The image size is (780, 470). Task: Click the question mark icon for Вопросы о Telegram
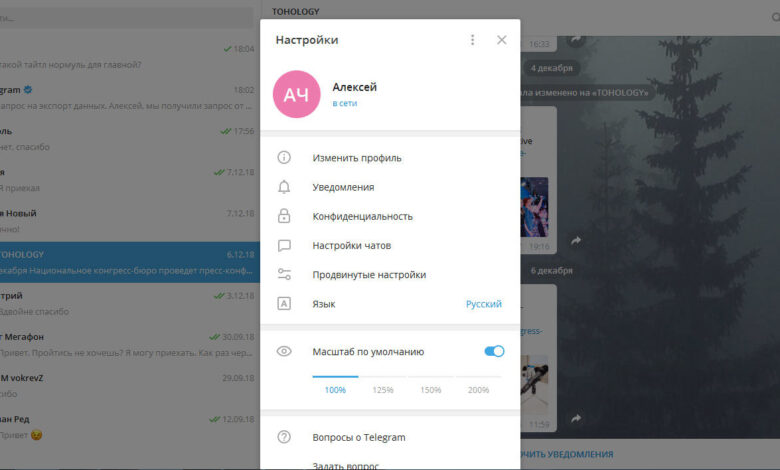point(284,437)
